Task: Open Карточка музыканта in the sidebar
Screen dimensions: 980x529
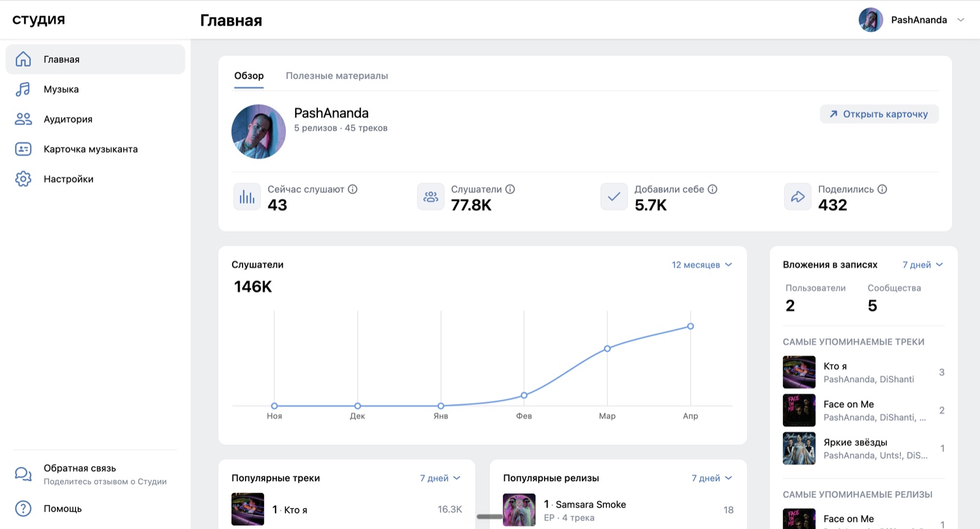Action: (96, 149)
